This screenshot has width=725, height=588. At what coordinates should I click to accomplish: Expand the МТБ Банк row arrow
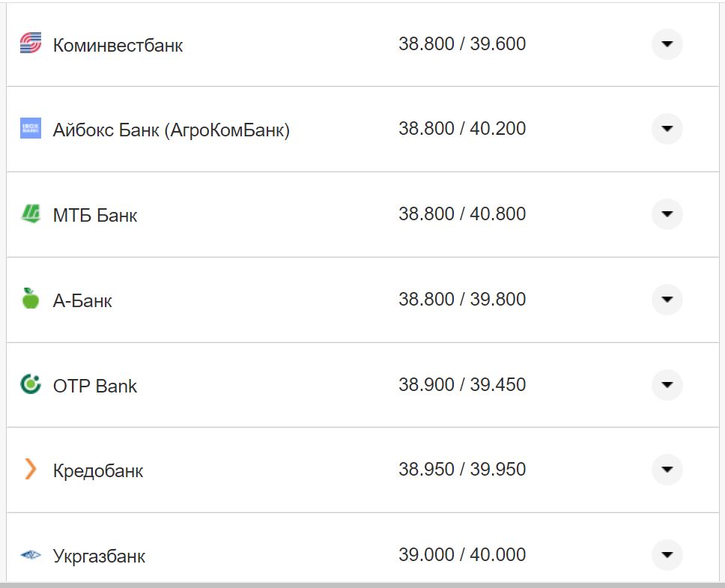coord(667,214)
